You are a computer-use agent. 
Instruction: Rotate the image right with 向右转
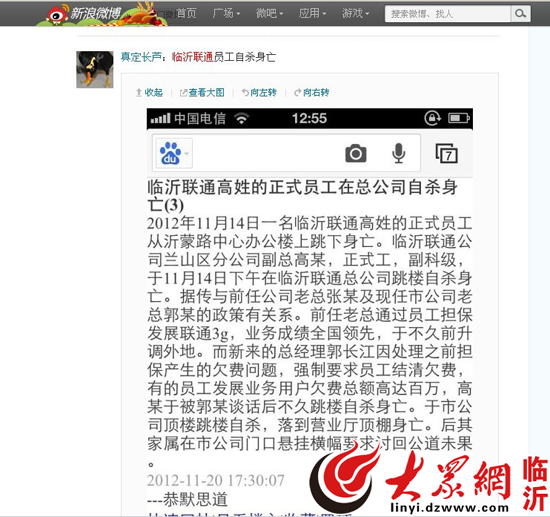(x=312, y=93)
